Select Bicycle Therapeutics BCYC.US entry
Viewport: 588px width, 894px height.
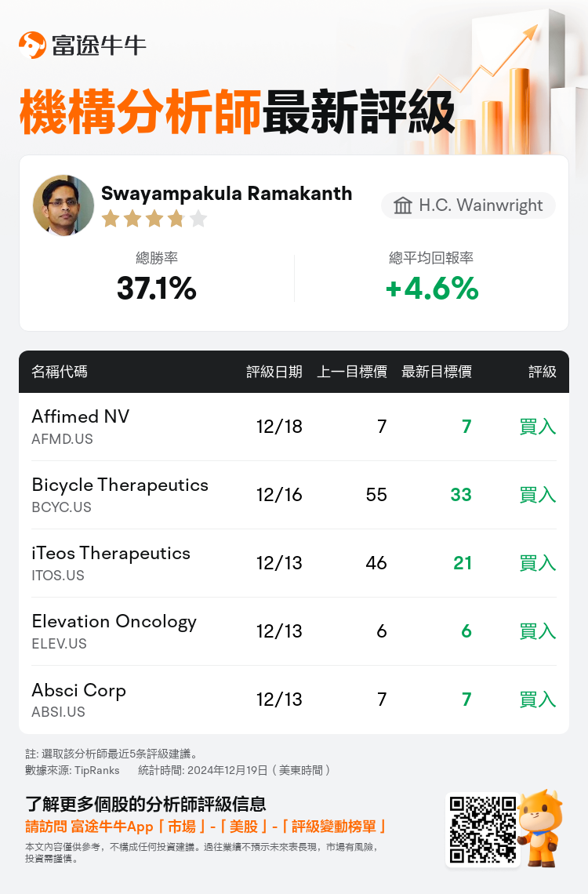[x=294, y=495]
